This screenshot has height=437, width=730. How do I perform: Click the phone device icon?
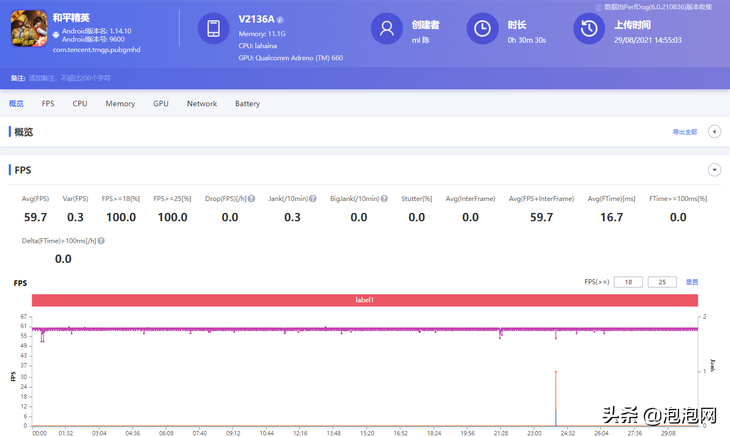(213, 28)
